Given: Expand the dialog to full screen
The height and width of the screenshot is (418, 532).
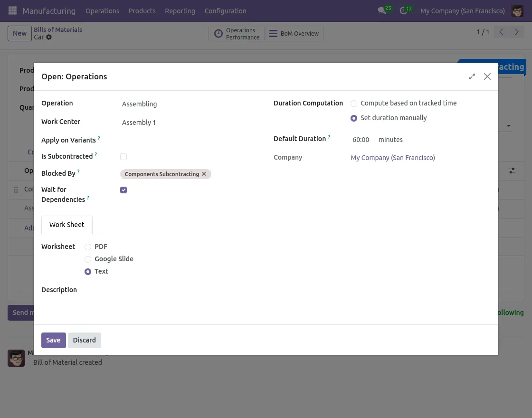Looking at the screenshot, I should [472, 76].
